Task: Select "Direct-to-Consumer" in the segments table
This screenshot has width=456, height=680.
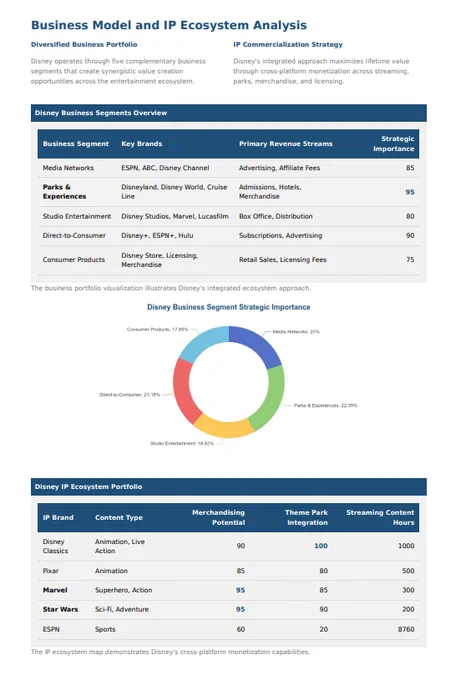Action: click(x=74, y=235)
